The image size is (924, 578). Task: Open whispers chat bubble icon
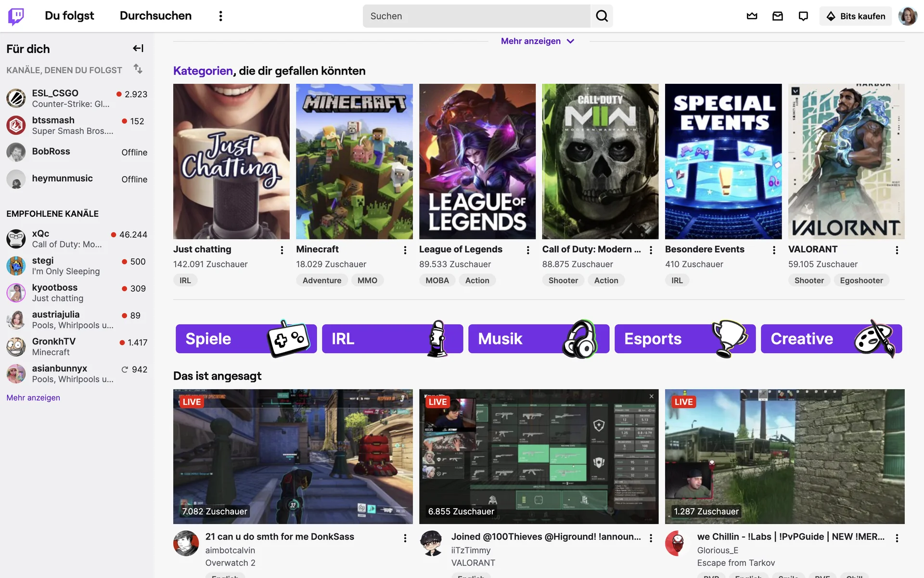[x=803, y=16]
